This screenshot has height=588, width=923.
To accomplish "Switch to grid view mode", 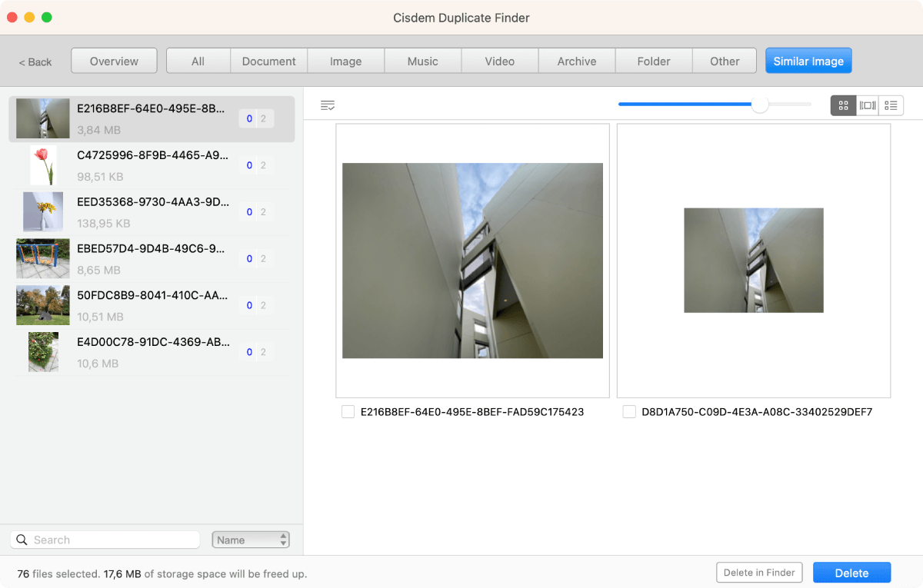I will click(x=843, y=105).
